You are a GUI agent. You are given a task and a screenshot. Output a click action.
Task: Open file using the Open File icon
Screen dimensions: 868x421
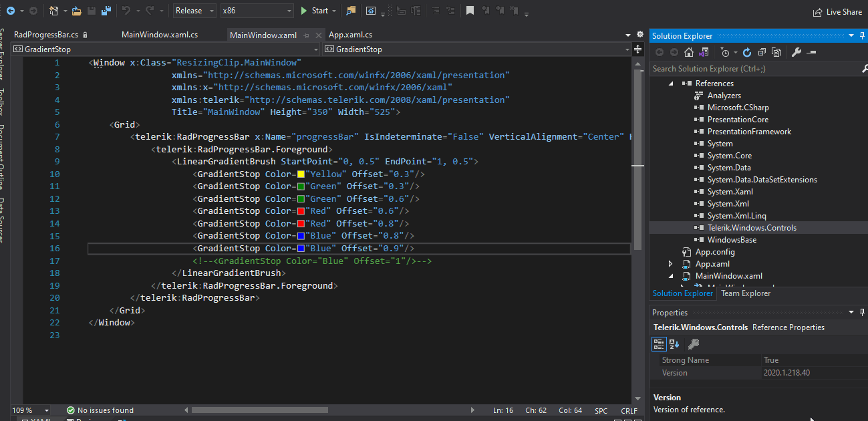pos(76,11)
